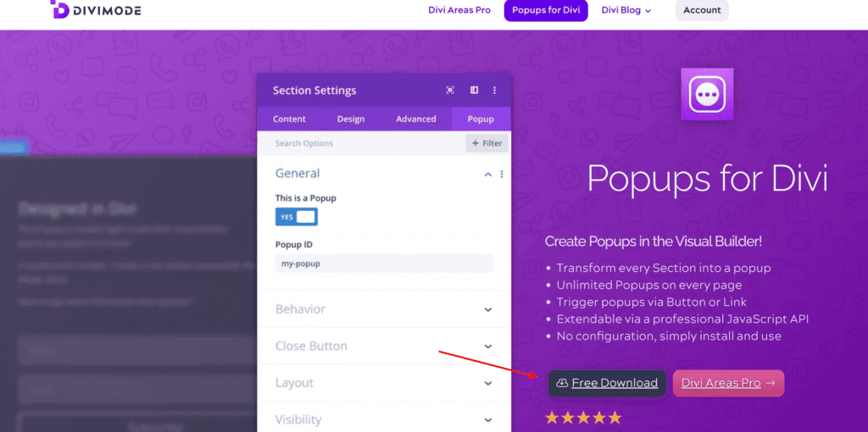868x432 pixels.
Task: Click 'Extendable via a professional JavaScript API' text
Action: tap(683, 319)
